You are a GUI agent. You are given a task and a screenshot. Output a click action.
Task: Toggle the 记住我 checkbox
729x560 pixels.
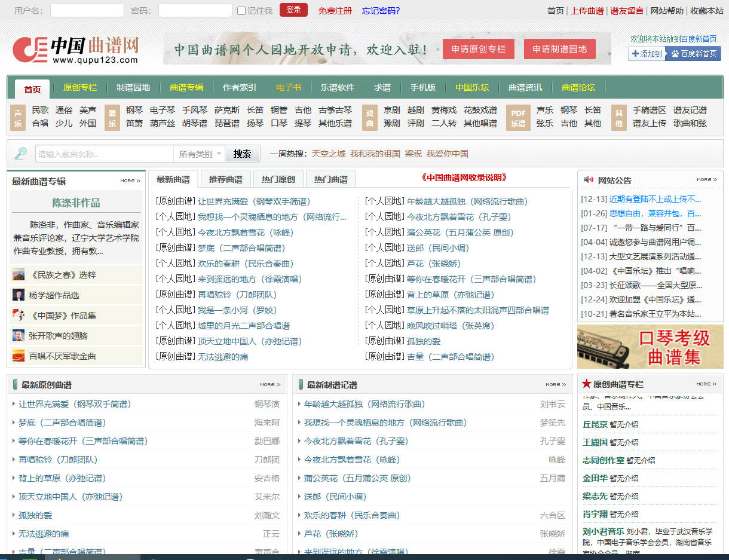[x=241, y=11]
